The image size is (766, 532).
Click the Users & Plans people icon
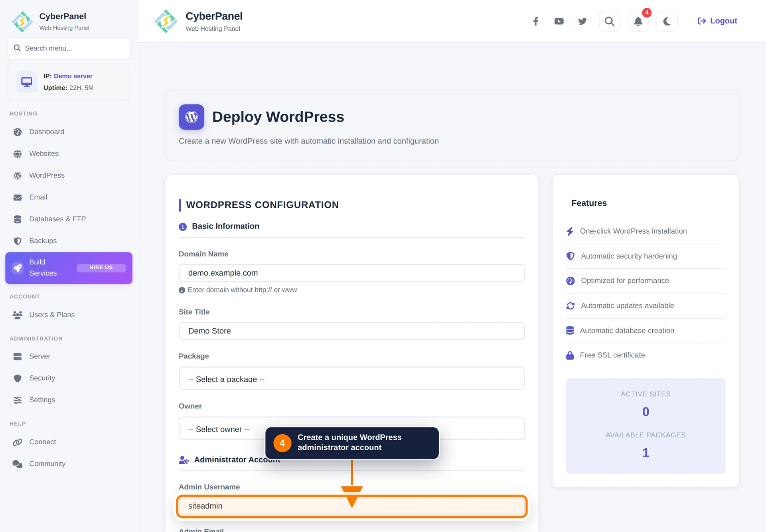point(18,315)
